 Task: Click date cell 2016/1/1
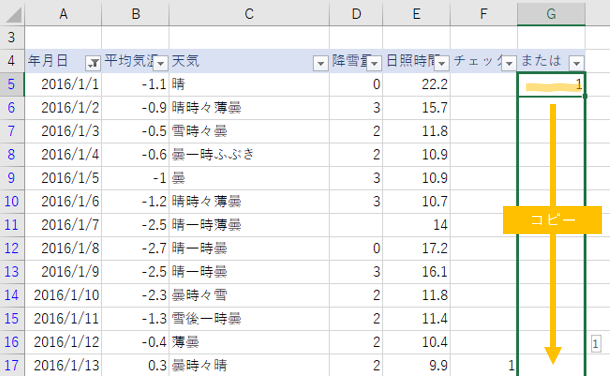tap(63, 84)
